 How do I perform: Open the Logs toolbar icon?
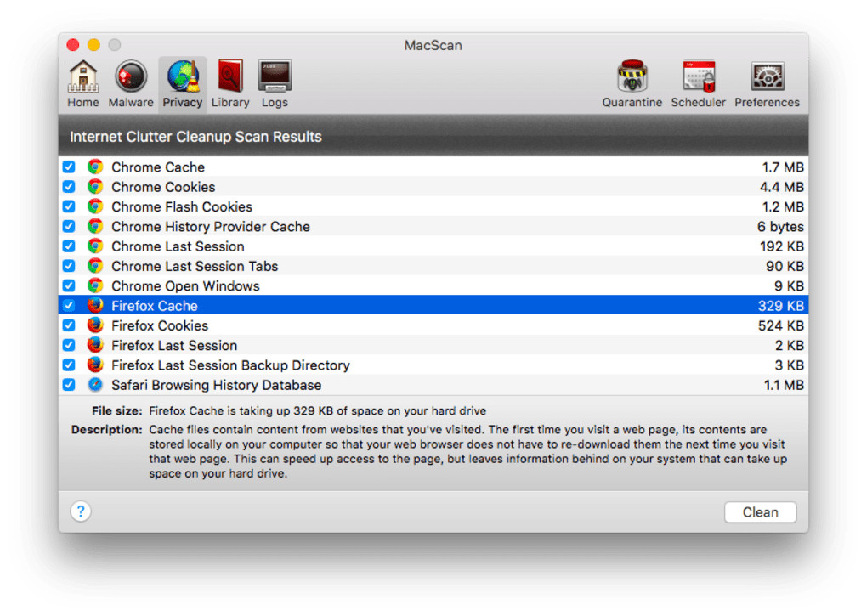[x=275, y=84]
